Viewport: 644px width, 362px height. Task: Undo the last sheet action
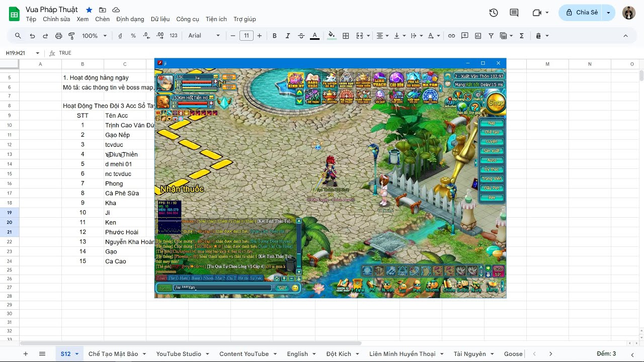point(32,36)
